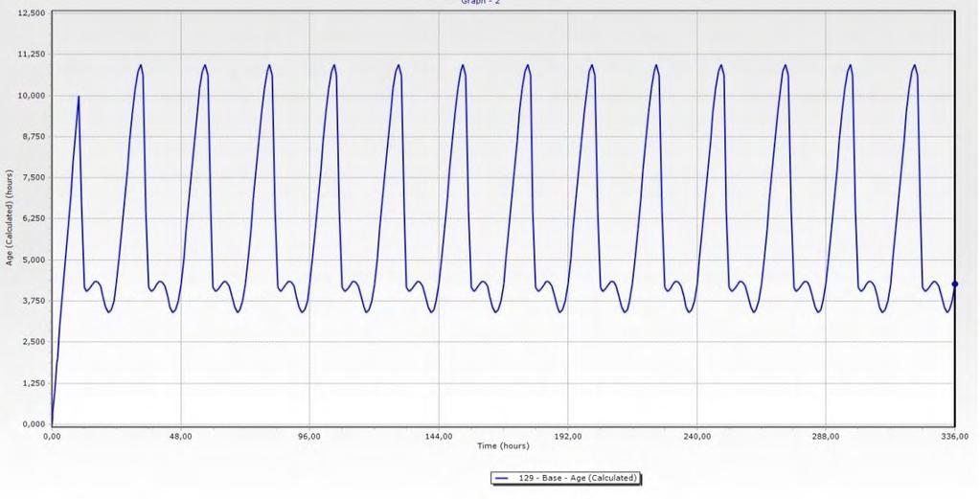Click the 12,500 y-axis label
The width and height of the screenshot is (980, 499).
point(32,13)
